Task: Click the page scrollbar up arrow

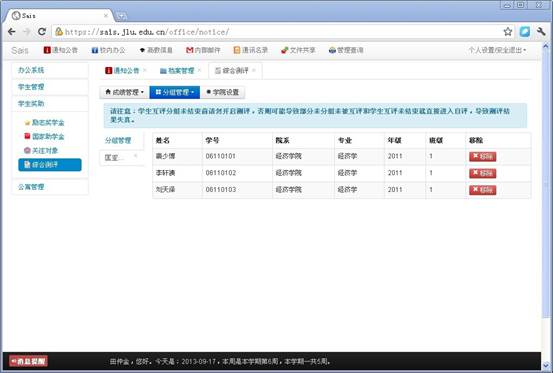Action: (546, 46)
